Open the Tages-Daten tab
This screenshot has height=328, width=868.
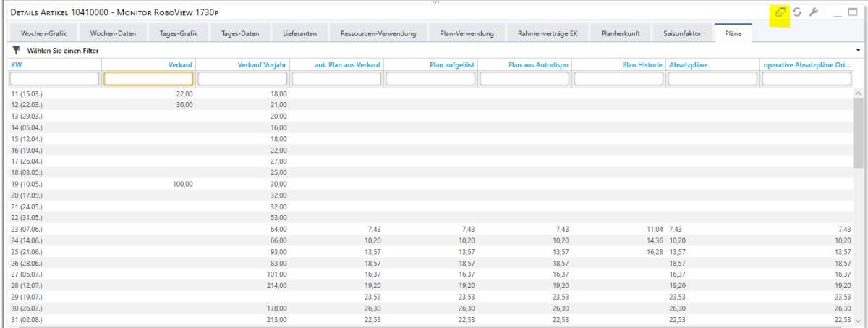coord(239,33)
